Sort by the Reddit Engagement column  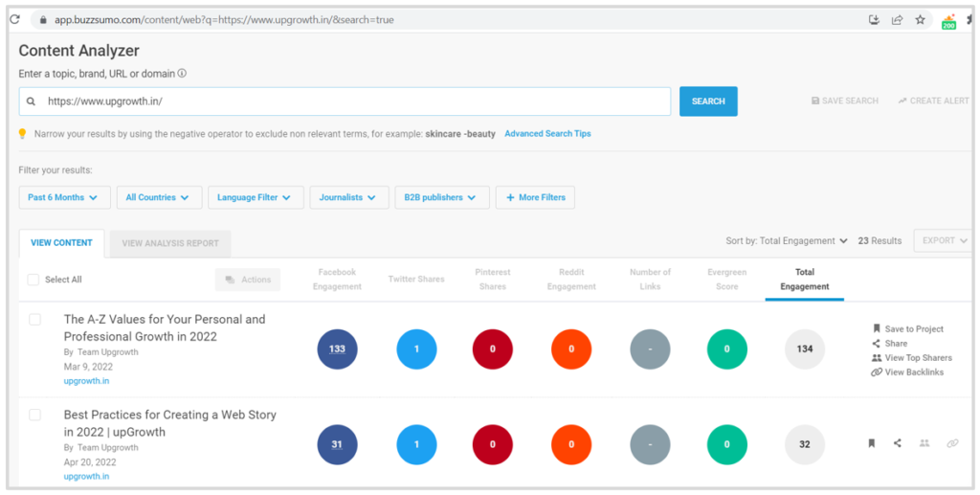pyautogui.click(x=571, y=280)
